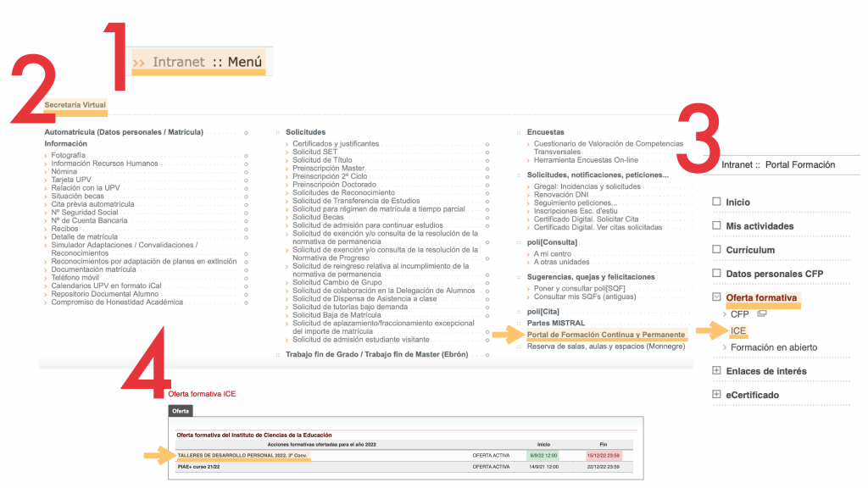Click the Certificados y justificantes link

pyautogui.click(x=335, y=144)
